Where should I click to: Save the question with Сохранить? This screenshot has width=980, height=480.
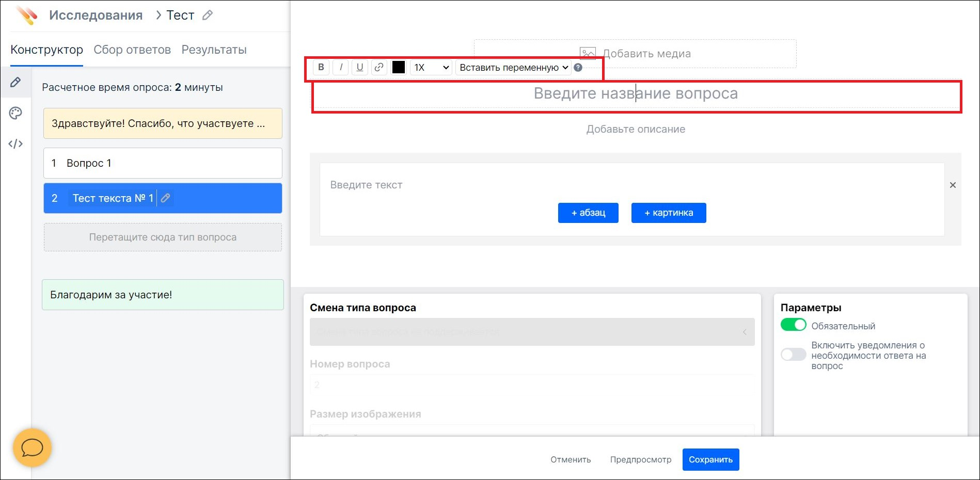[710, 459]
